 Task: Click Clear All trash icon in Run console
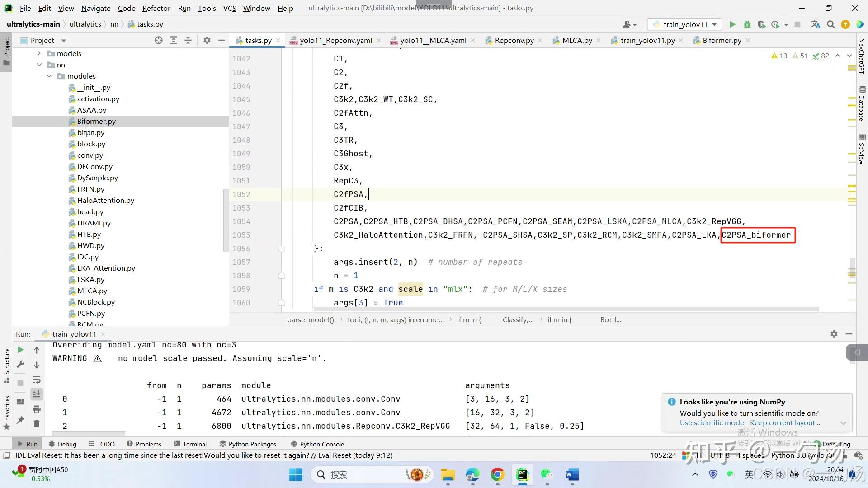coord(37,424)
